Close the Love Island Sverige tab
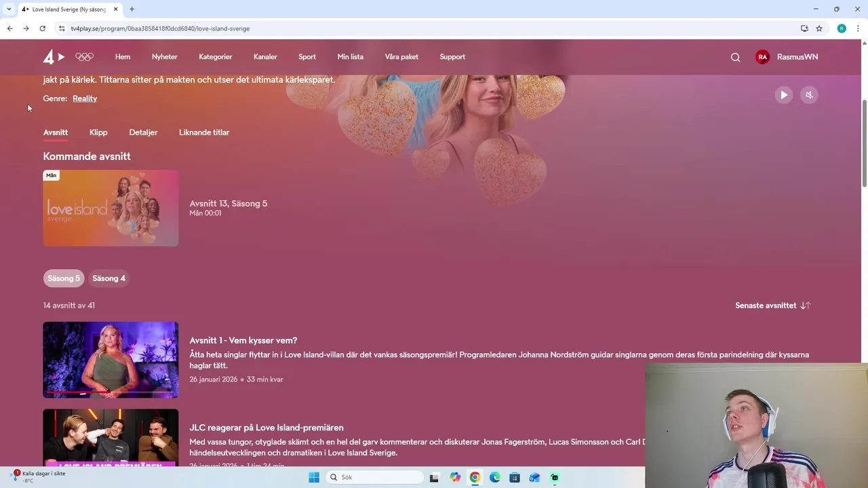 116,9
